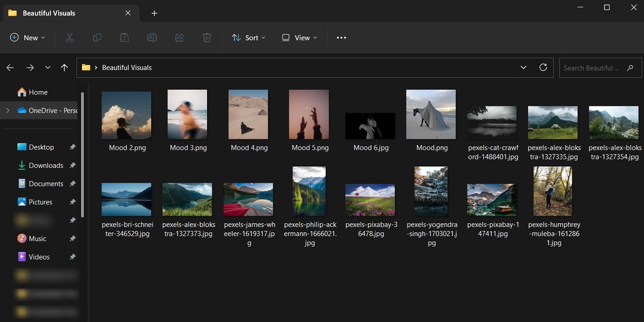Viewport: 644px width, 322px height.
Task: Click the Paste icon in the toolbar
Action: (x=125, y=37)
